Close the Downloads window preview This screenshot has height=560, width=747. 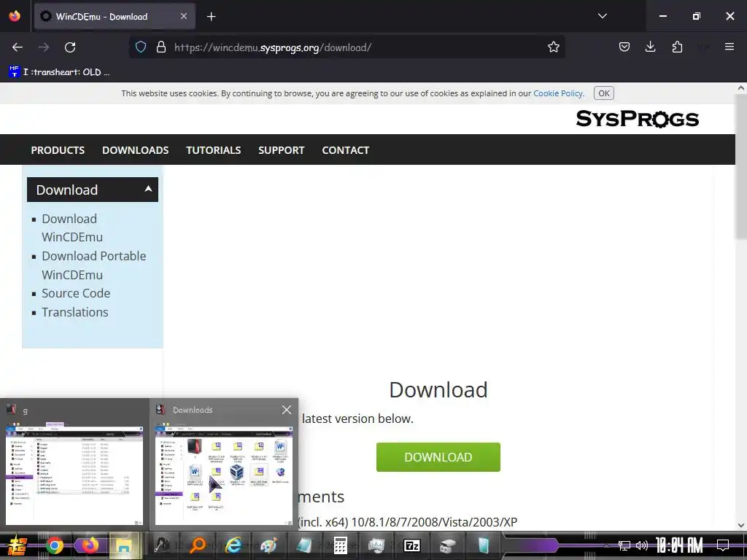[x=286, y=410]
